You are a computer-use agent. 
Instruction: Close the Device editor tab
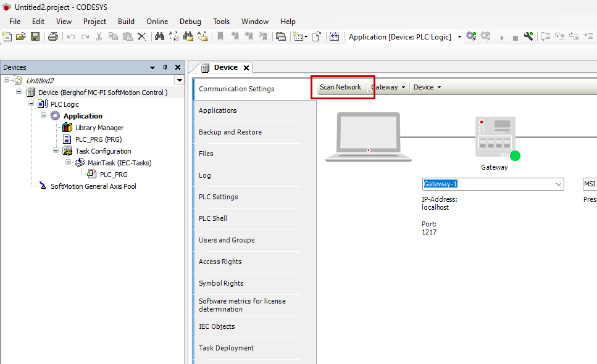246,68
